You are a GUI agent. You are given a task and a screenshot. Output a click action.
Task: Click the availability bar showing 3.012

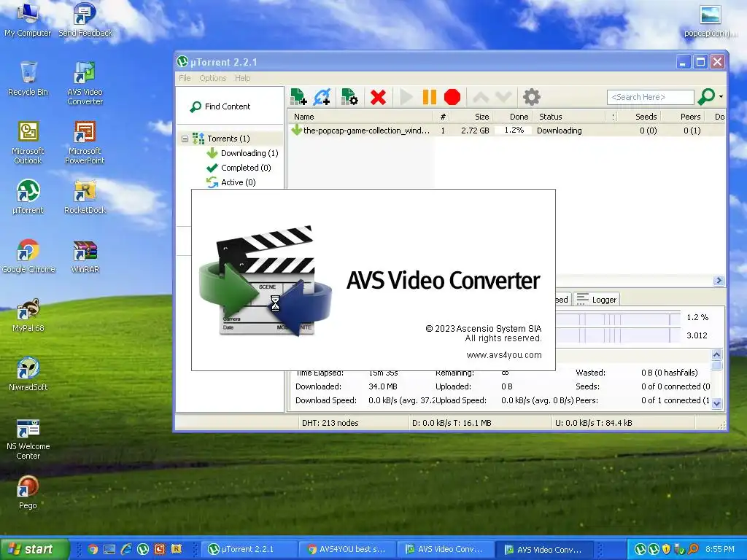[619, 335]
